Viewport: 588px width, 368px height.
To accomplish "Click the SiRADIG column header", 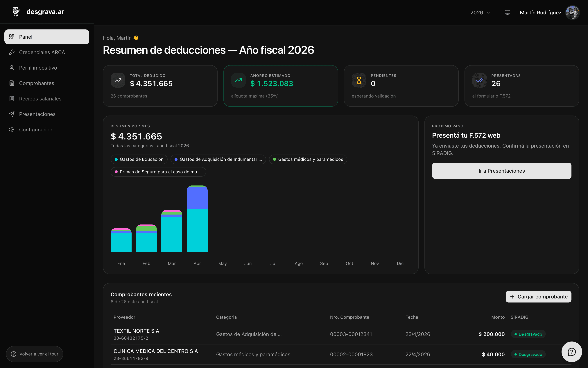I will 519,317.
